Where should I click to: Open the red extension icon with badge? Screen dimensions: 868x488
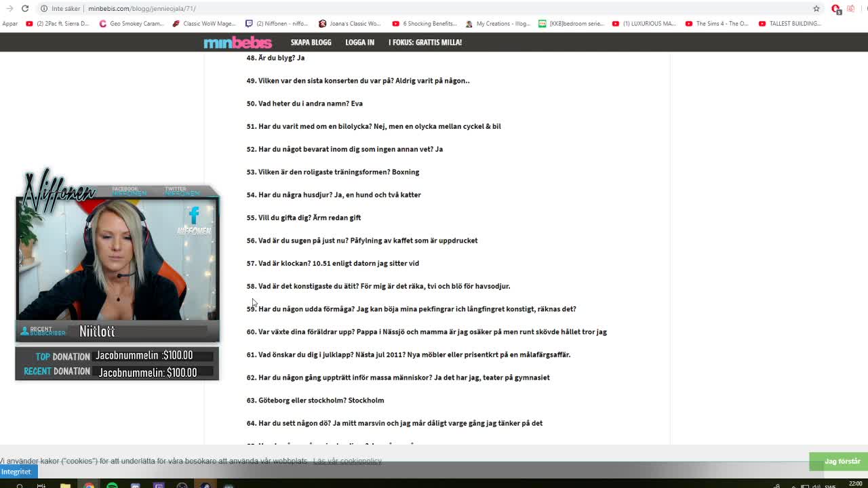click(x=836, y=9)
